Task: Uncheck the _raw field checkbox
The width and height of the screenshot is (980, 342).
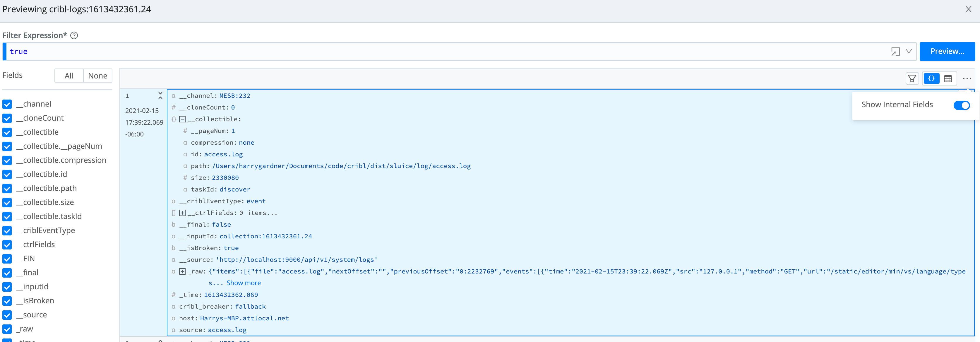Action: pyautogui.click(x=7, y=329)
